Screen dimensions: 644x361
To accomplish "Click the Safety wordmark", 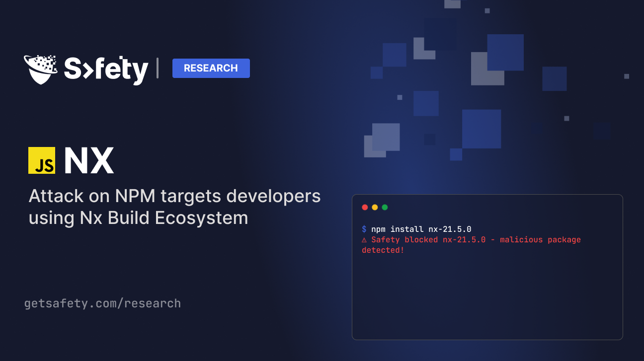I will (106, 70).
